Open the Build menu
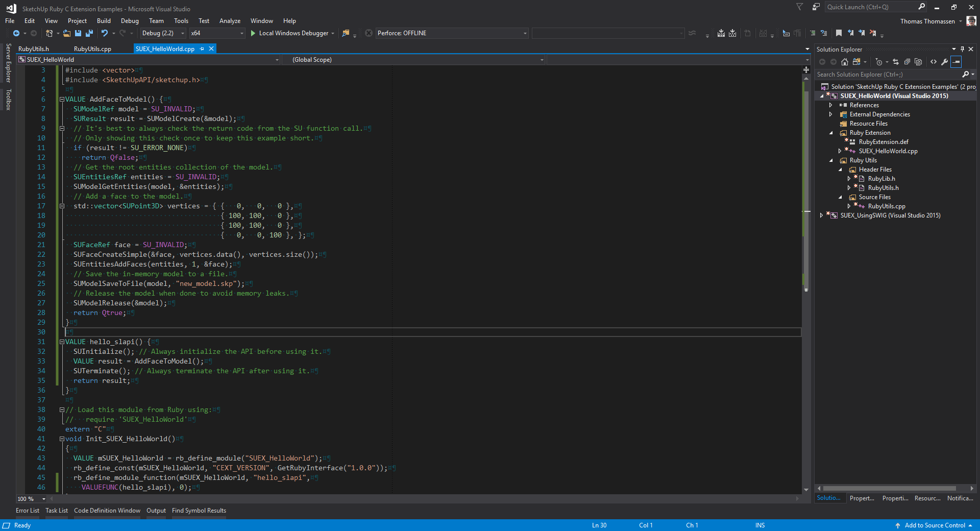Viewport: 980px width, 531px height. click(104, 21)
